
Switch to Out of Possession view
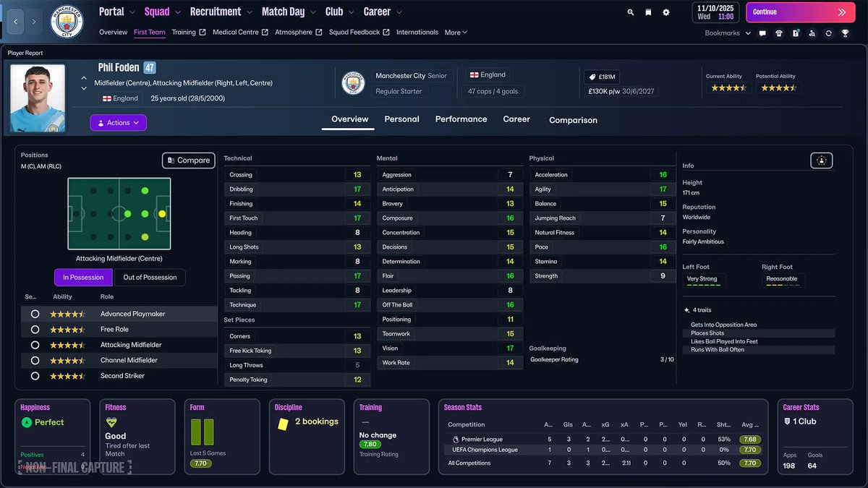tap(150, 278)
